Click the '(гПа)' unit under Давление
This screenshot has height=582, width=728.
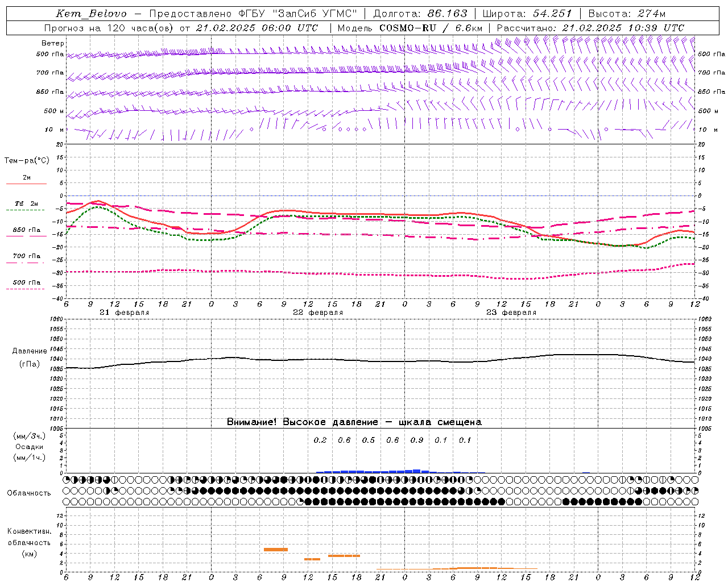(x=30, y=364)
